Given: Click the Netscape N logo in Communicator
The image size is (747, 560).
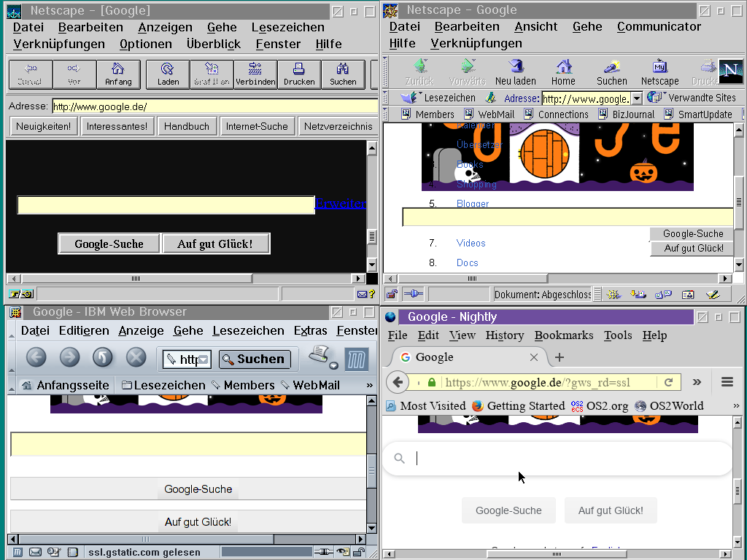Looking at the screenshot, I should coord(730,72).
